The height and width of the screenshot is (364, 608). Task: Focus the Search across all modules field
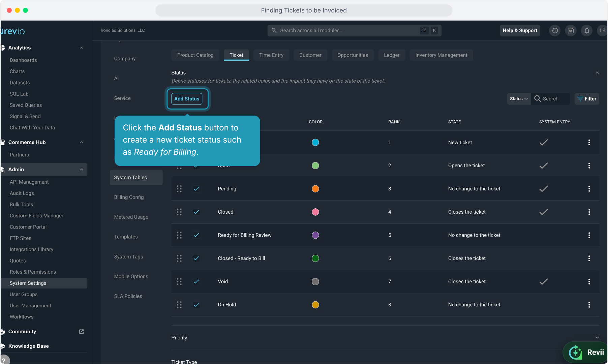(x=355, y=30)
